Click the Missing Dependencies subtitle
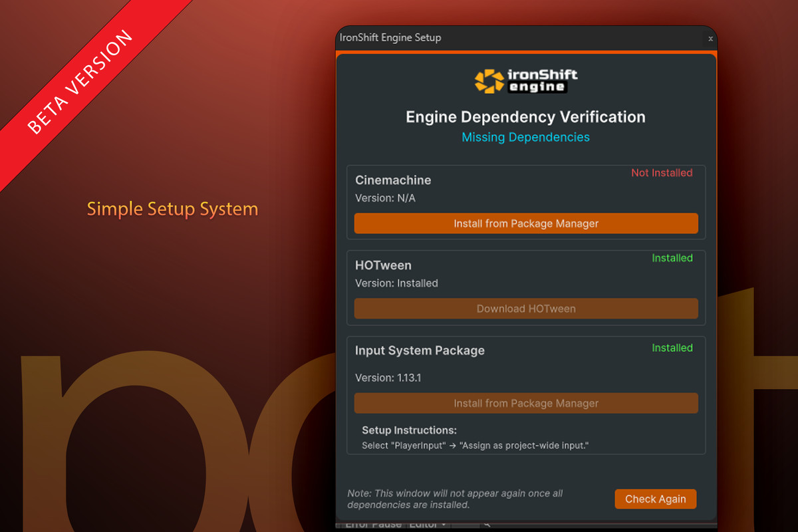 (x=526, y=137)
